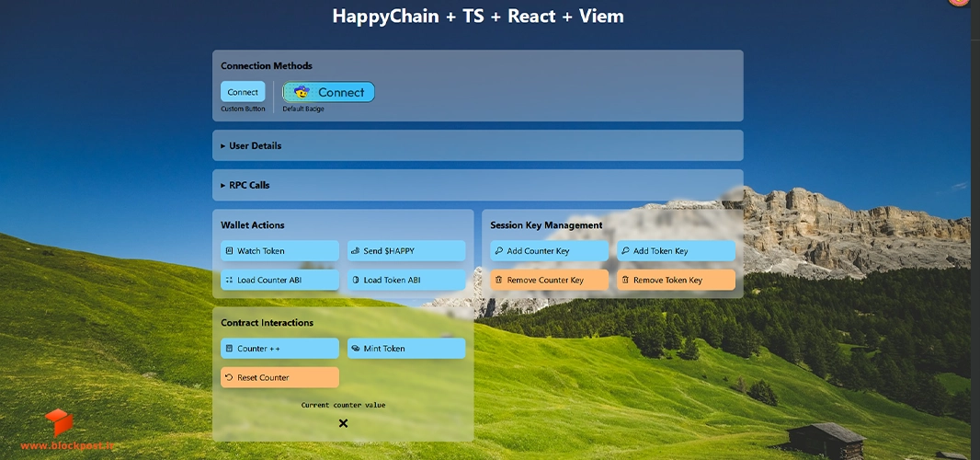Click the key icon beside Add Counter Key
This screenshot has width=980, height=460.
[499, 251]
